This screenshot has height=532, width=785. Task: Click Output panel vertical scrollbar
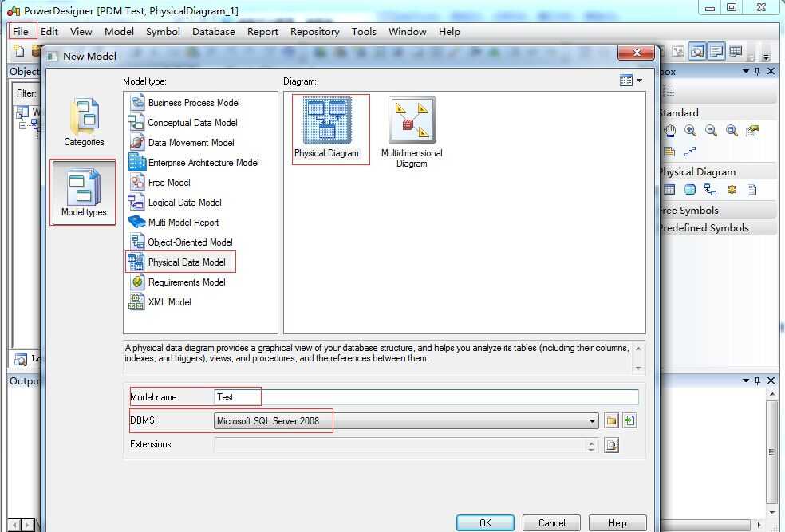771,452
